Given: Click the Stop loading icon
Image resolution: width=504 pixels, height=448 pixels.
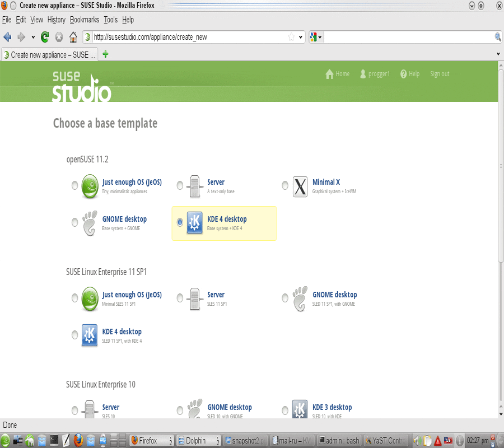Looking at the screenshot, I should point(59,38).
